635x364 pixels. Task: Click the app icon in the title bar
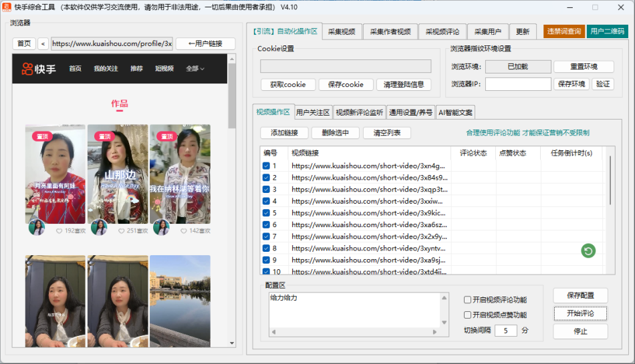pos(7,7)
